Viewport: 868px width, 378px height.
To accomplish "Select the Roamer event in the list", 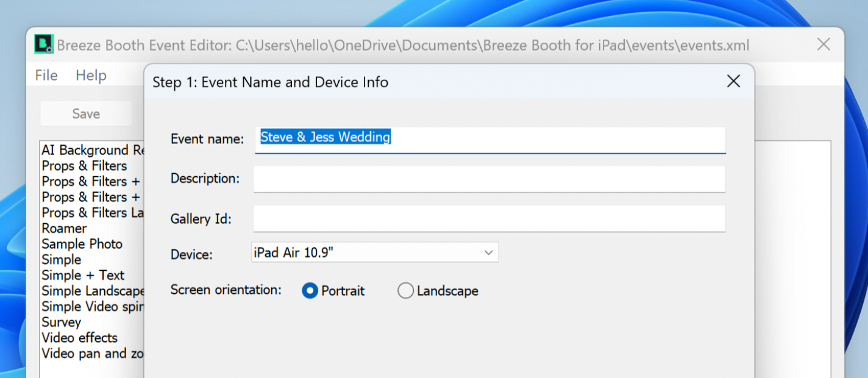I will coord(65,229).
